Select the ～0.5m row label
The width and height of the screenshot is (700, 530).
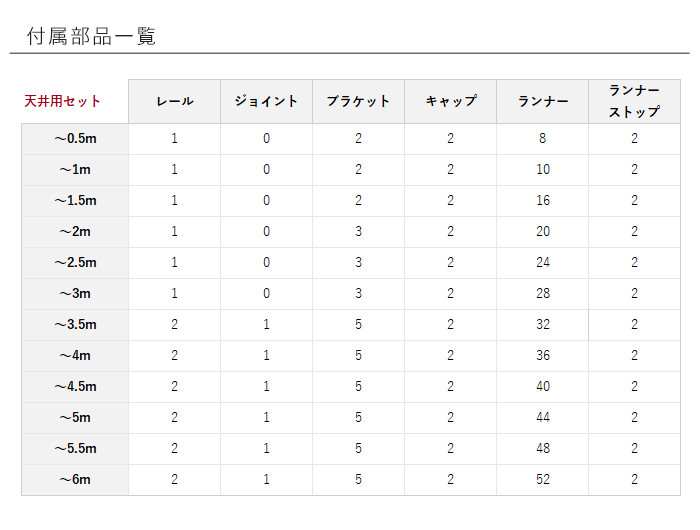click(75, 139)
